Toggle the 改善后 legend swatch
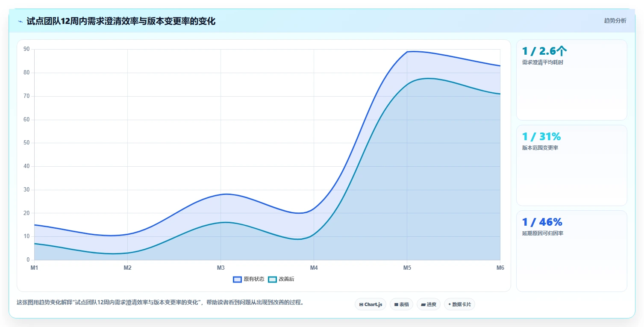644x327 pixels. 272,279
